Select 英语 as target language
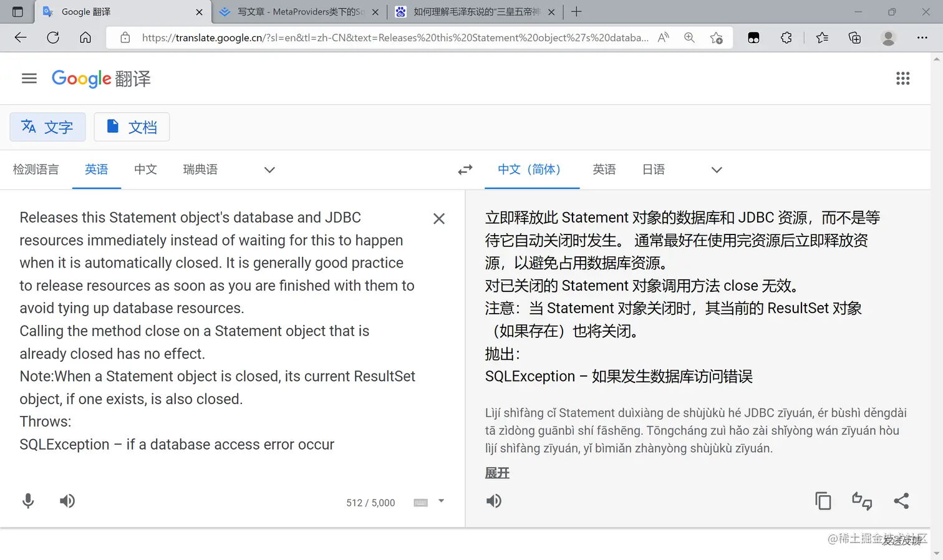 coord(604,169)
